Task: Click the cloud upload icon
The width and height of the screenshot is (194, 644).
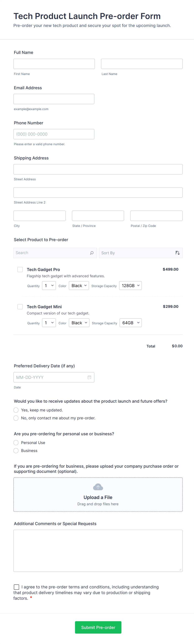Action: coord(98,487)
